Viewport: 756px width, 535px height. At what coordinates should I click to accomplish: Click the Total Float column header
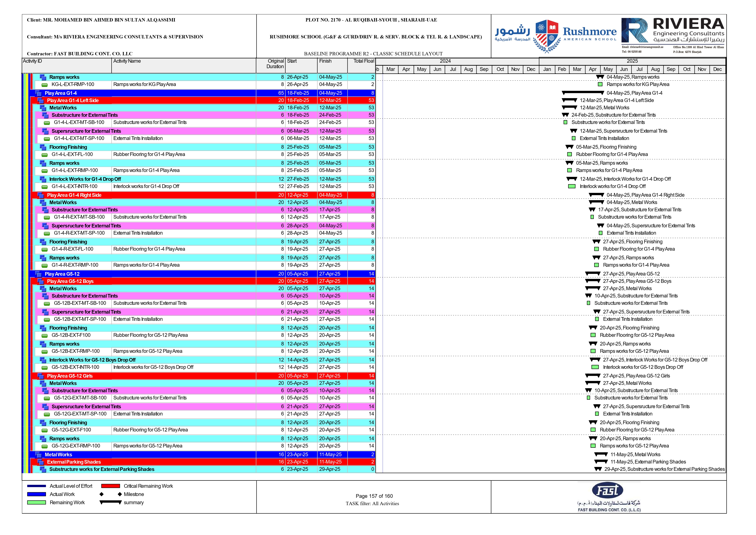pyautogui.click(x=361, y=66)
